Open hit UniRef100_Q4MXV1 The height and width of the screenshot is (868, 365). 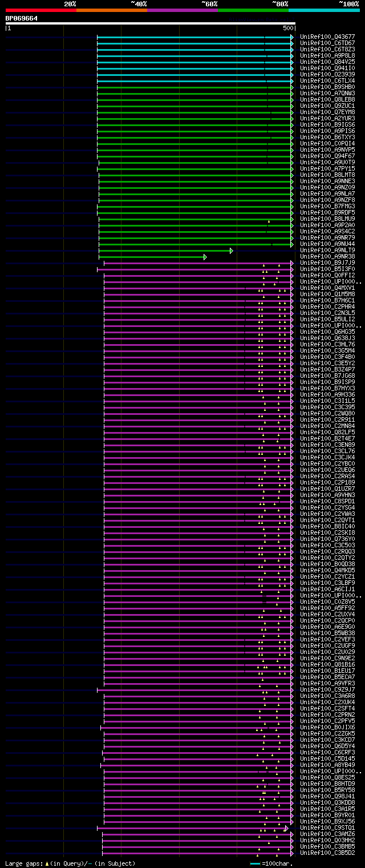pos(327,288)
